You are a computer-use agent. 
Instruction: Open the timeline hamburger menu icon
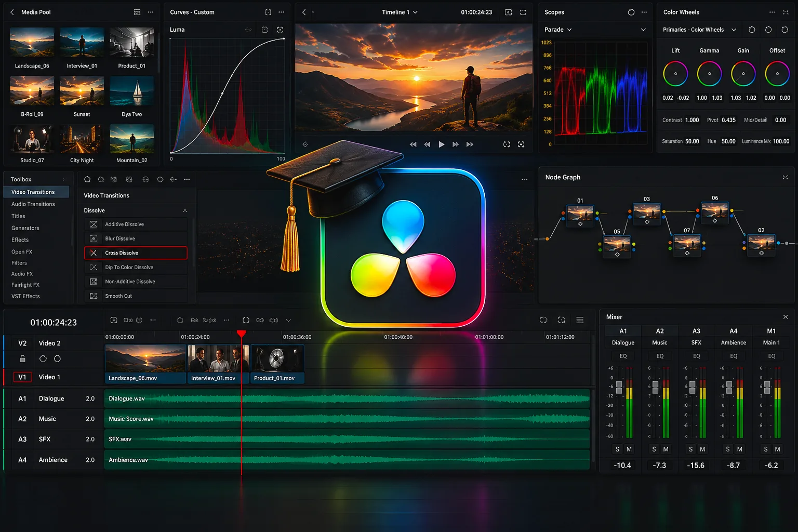tap(580, 320)
